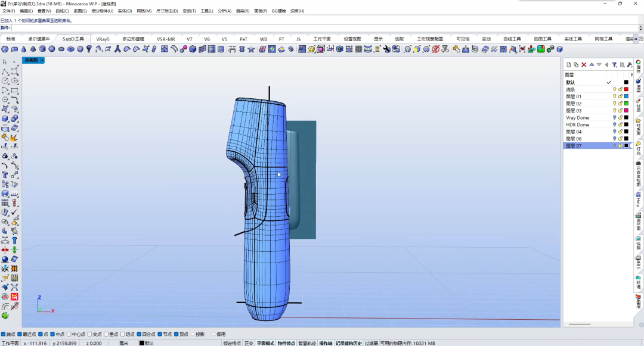Image resolution: width=644 pixels, height=346 pixels.
Task: Click the red X delete layer icon
Action: [584, 65]
